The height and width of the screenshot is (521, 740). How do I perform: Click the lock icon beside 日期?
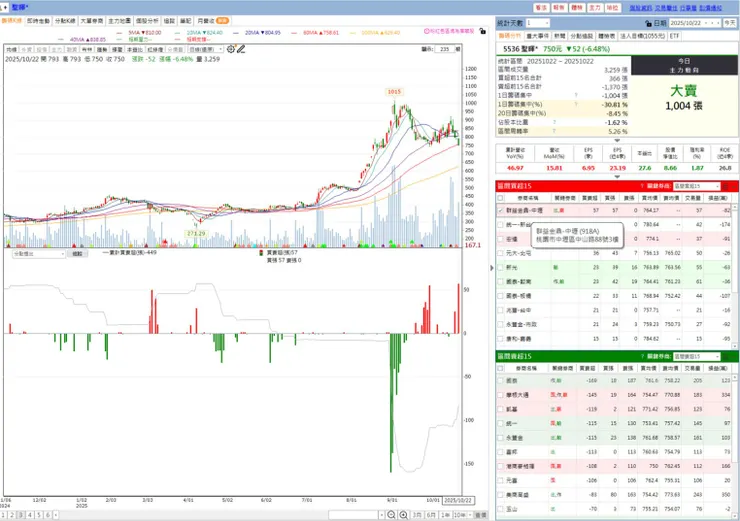click(648, 23)
